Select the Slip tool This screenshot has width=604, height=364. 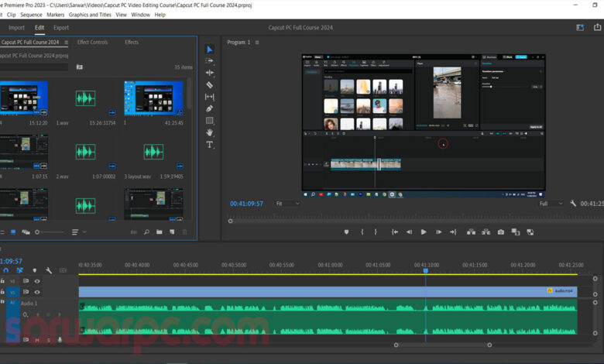[210, 97]
